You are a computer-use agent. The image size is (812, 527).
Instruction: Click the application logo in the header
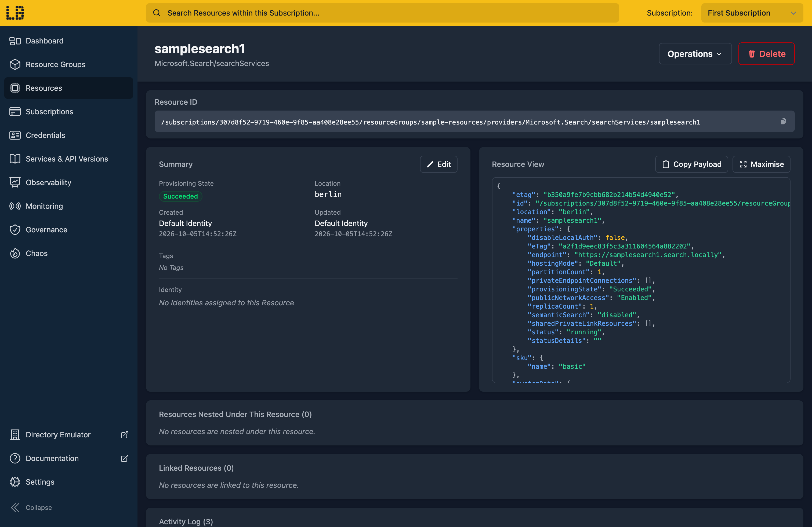[x=15, y=13]
